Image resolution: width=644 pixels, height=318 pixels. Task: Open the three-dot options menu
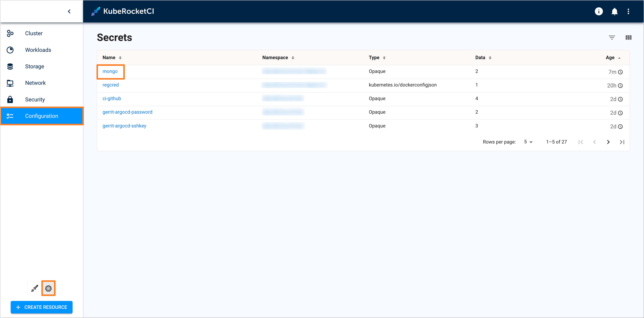[628, 11]
